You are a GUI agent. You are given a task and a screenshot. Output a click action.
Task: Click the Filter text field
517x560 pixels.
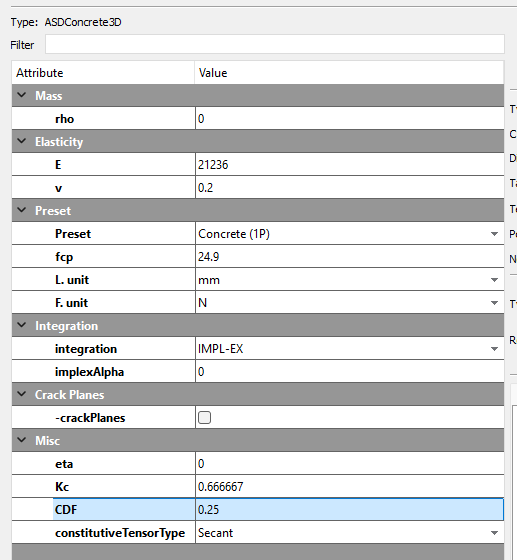click(275, 44)
